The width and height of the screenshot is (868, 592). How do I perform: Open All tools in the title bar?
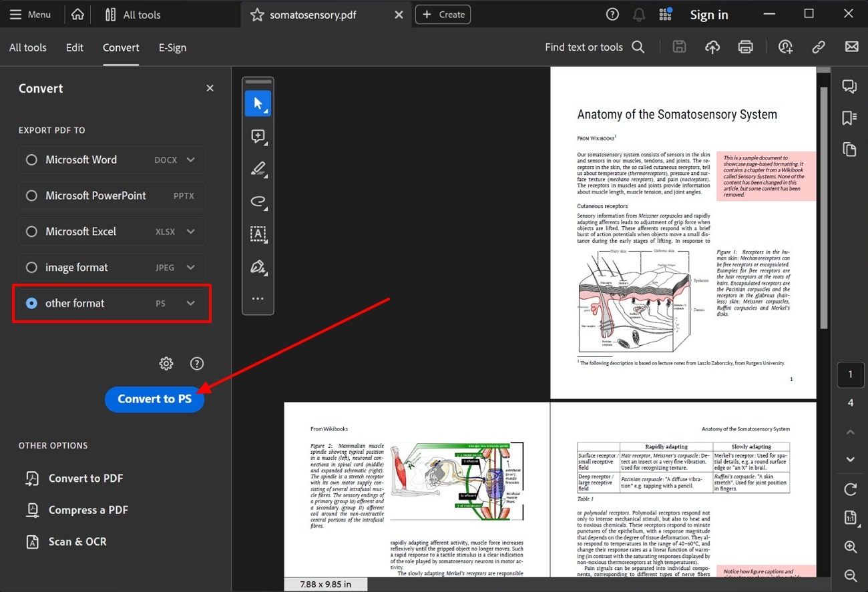click(133, 14)
